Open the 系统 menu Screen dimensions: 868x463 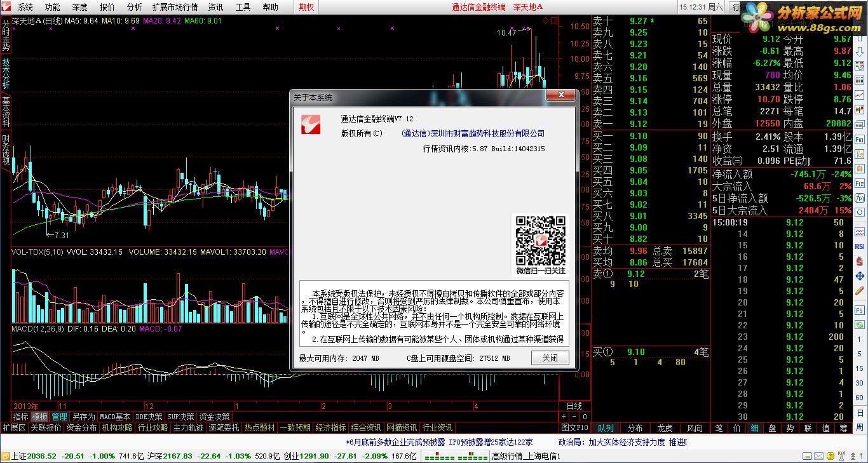click(x=25, y=7)
